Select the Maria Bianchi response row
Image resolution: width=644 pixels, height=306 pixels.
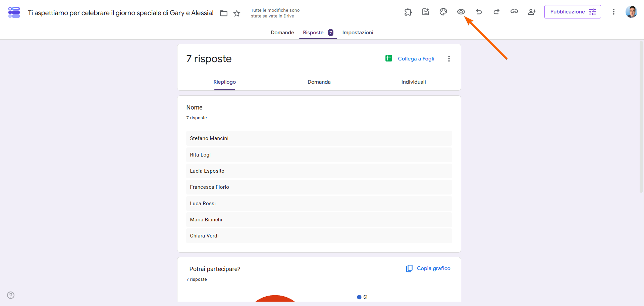pos(319,220)
